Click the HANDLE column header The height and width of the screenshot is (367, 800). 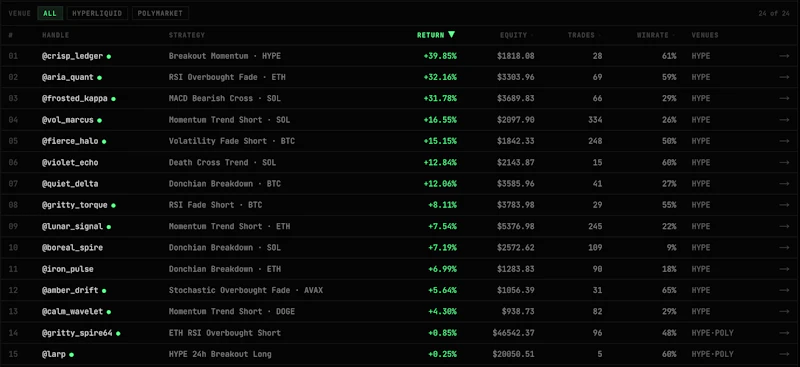pos(56,35)
